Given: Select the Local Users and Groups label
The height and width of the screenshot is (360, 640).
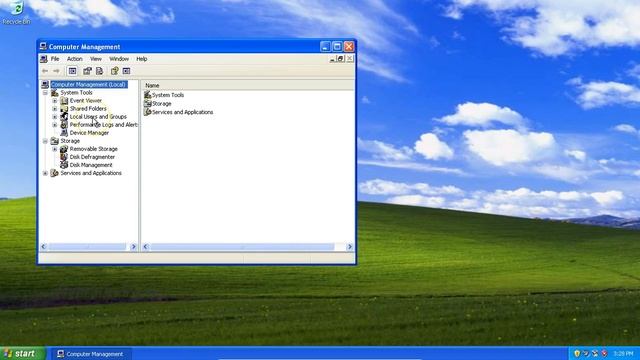Looking at the screenshot, I should 98,117.
